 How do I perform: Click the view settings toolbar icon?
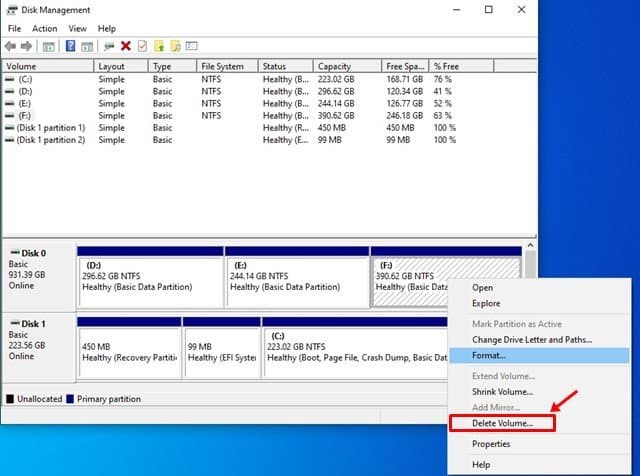(x=191, y=46)
